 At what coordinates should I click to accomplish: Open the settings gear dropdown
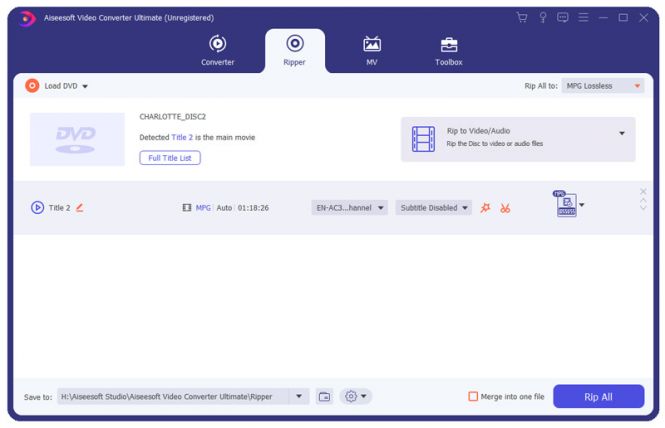coord(355,396)
